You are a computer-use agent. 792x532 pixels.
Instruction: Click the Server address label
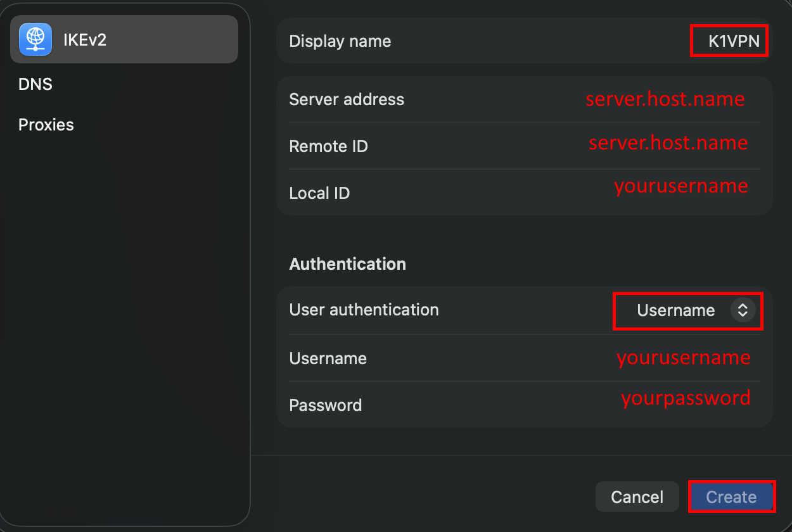tap(347, 99)
